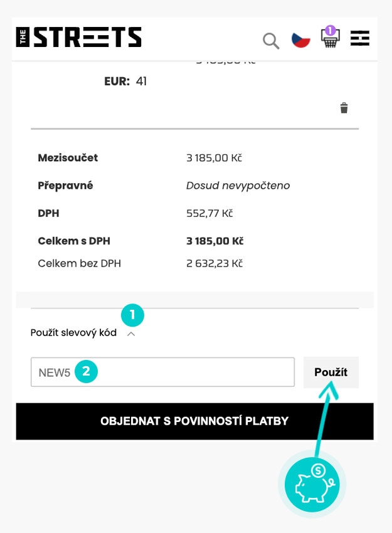The width and height of the screenshot is (392, 533).
Task: Click the "Celkem bez DPH" label
Action: (x=79, y=263)
